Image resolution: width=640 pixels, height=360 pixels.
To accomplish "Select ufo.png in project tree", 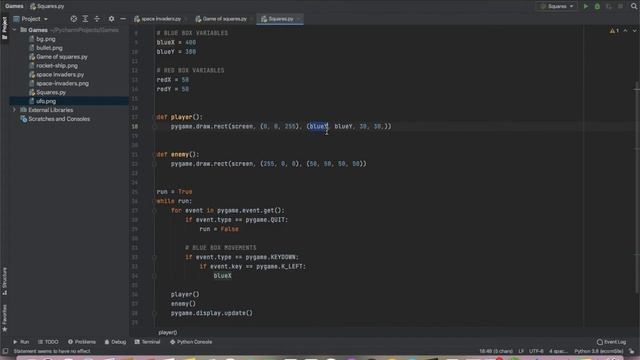I will (46, 101).
